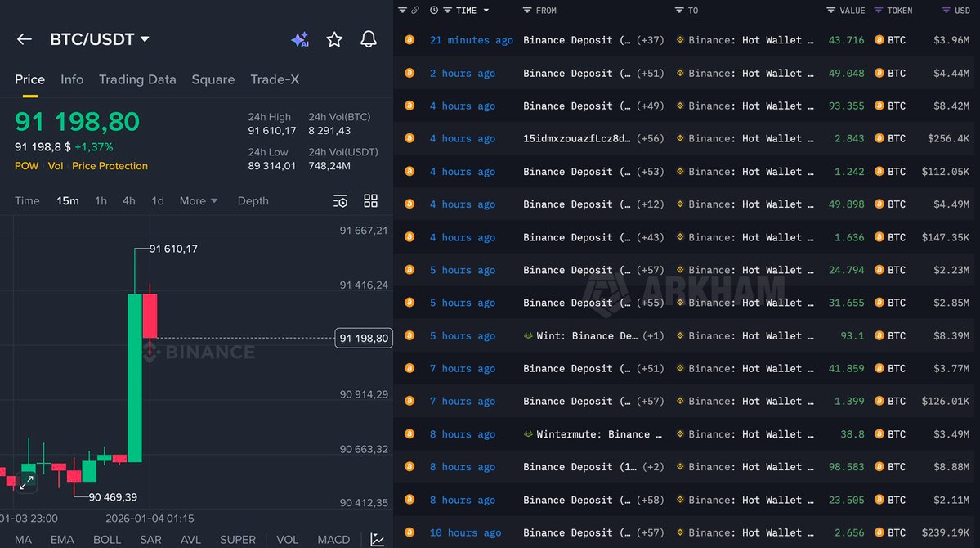The height and width of the screenshot is (548, 980).
Task: Click the $8.88M USD value cell
Action: point(951,467)
